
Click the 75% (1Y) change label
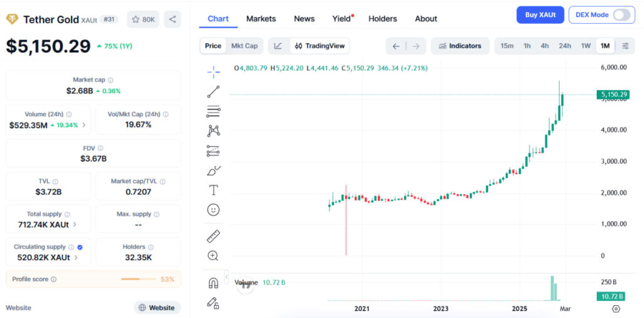tap(114, 47)
